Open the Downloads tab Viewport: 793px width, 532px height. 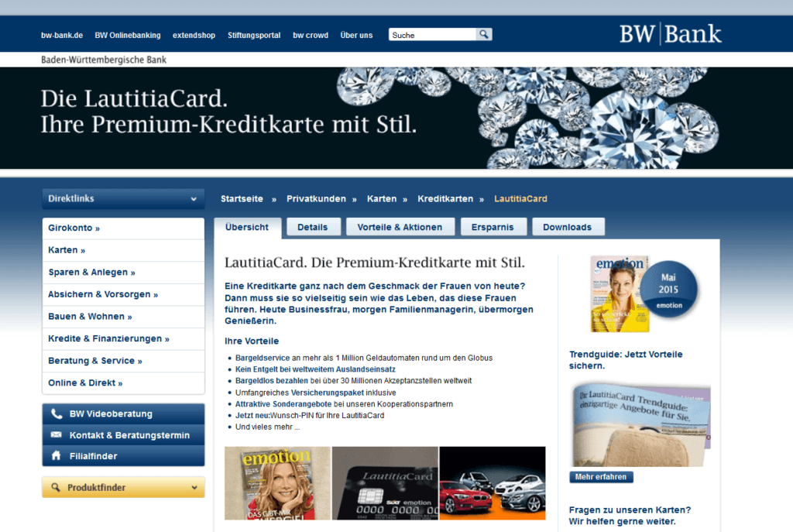click(568, 227)
